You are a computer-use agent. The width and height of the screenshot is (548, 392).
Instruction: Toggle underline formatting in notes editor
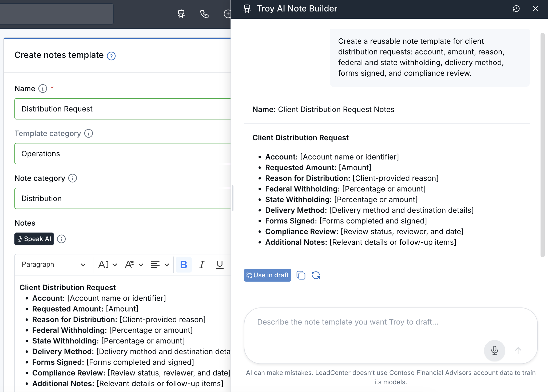click(220, 265)
